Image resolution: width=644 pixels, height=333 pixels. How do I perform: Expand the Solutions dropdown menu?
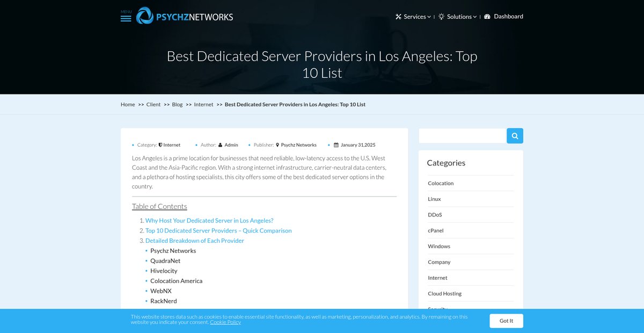coord(462,17)
